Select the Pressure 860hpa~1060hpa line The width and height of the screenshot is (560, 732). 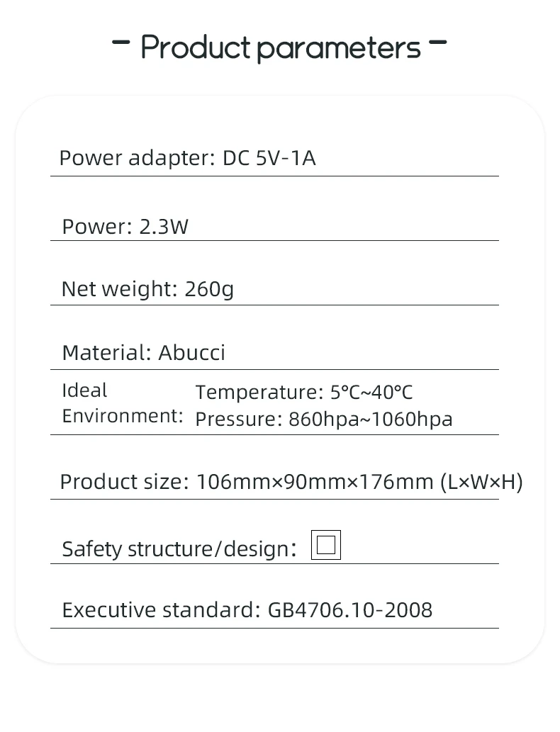[323, 420]
